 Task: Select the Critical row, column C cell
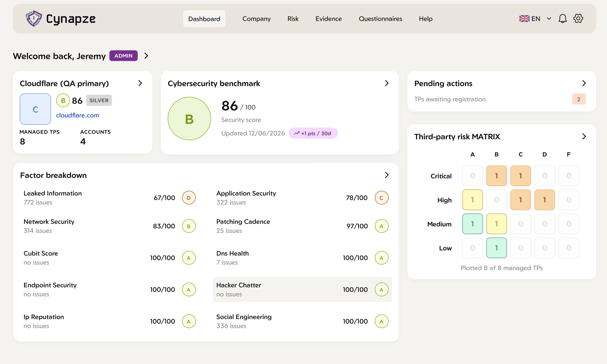coord(520,176)
